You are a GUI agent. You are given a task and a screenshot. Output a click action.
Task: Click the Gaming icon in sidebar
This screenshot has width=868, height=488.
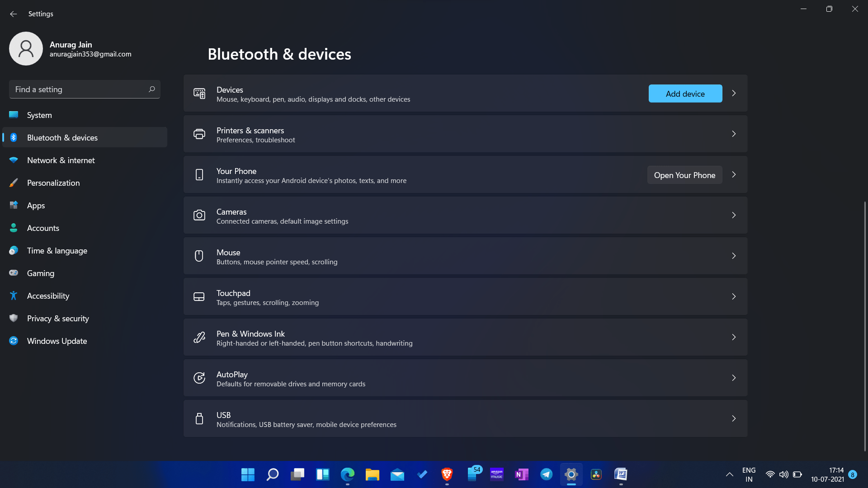[14, 273]
